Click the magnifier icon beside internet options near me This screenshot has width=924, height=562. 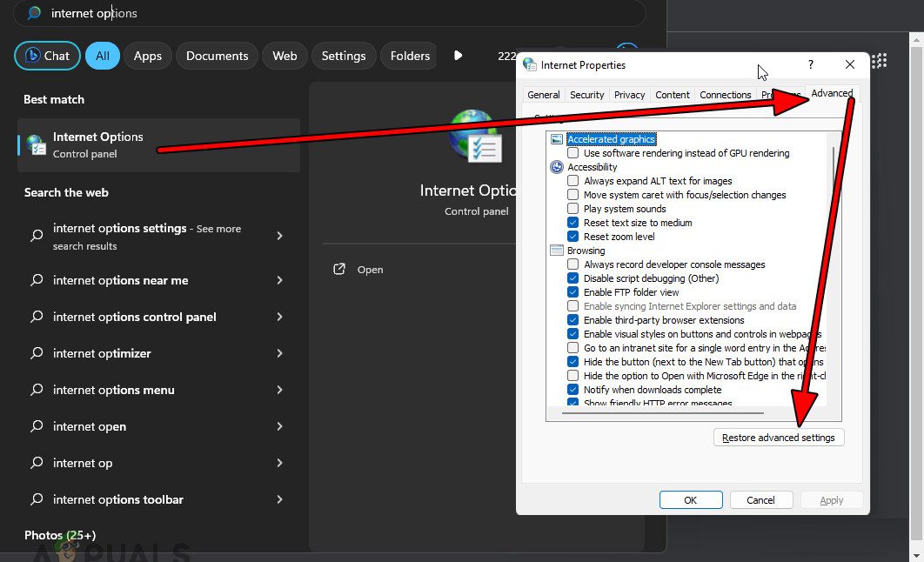pyautogui.click(x=36, y=280)
